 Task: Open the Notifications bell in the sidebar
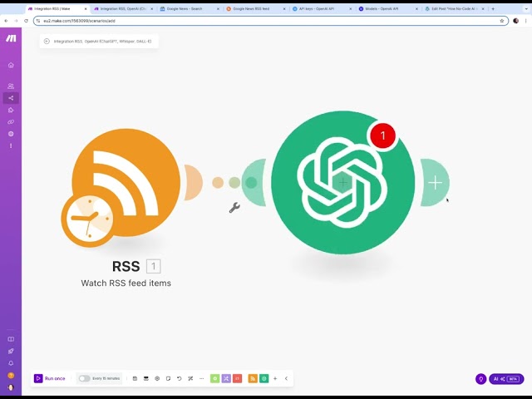click(x=11, y=363)
